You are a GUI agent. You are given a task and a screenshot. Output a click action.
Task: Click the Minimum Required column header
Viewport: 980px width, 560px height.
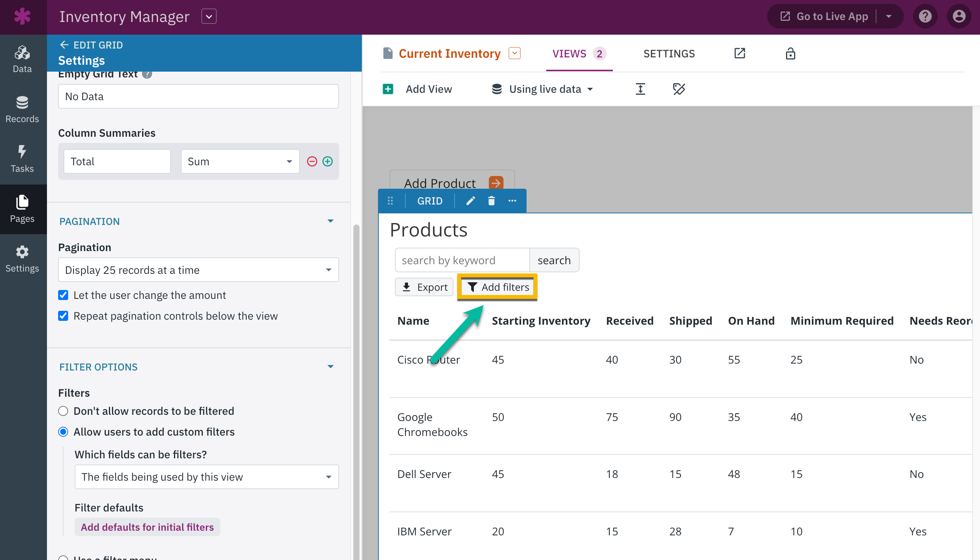[x=842, y=321]
